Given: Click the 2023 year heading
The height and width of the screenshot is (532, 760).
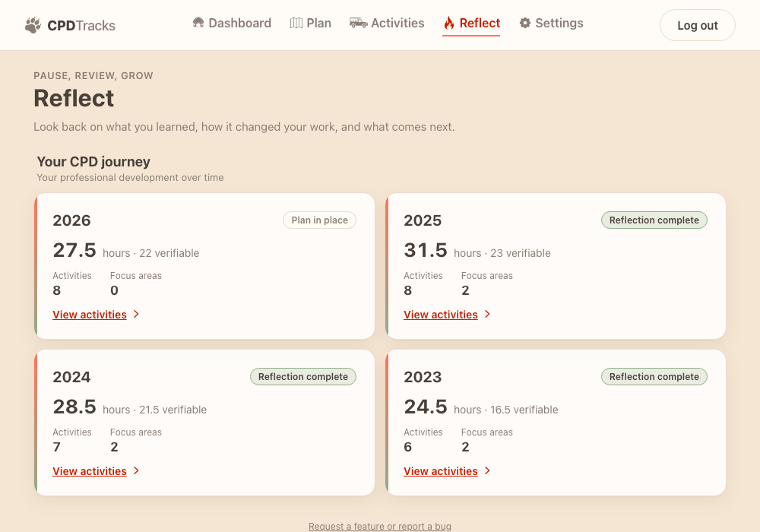Looking at the screenshot, I should point(423,377).
